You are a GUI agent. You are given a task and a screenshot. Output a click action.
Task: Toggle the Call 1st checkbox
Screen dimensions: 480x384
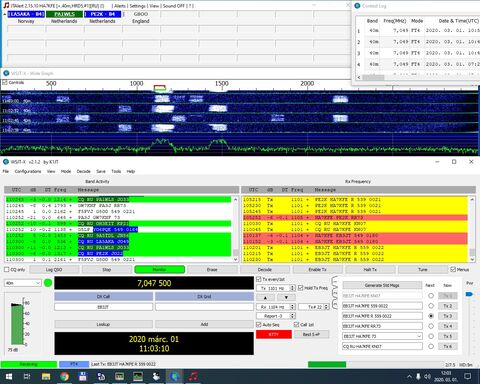(x=296, y=324)
